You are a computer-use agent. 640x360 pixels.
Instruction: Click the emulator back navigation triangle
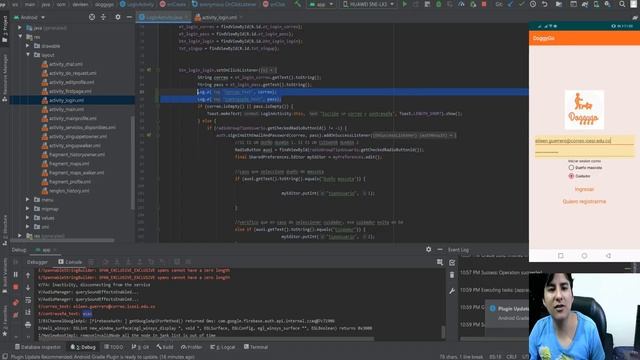click(x=608, y=256)
